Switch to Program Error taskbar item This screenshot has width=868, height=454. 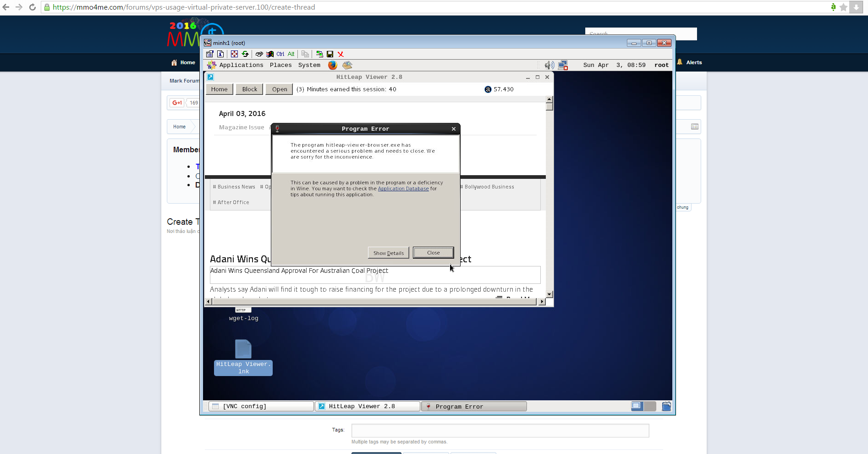474,406
